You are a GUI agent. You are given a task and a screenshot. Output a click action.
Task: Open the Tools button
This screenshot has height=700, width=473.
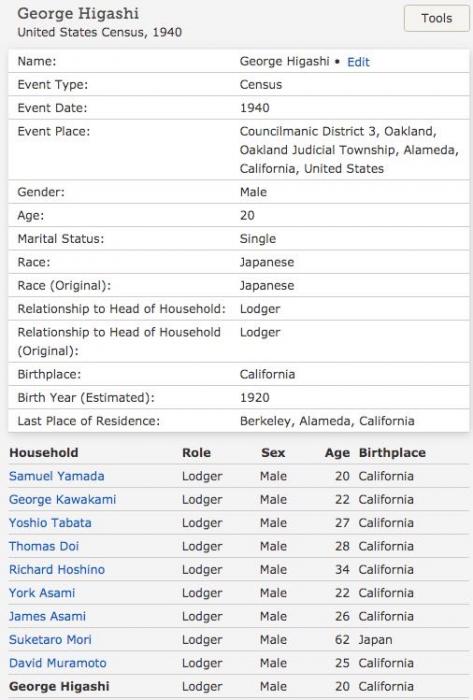click(x=436, y=18)
